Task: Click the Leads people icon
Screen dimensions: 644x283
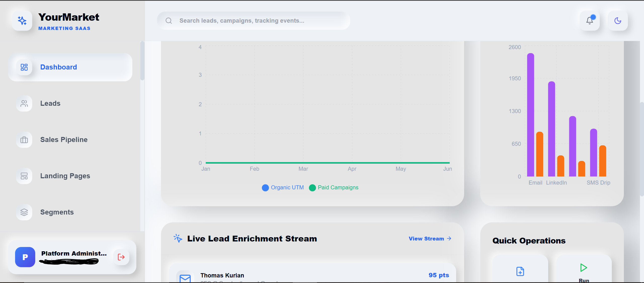Action: click(24, 103)
